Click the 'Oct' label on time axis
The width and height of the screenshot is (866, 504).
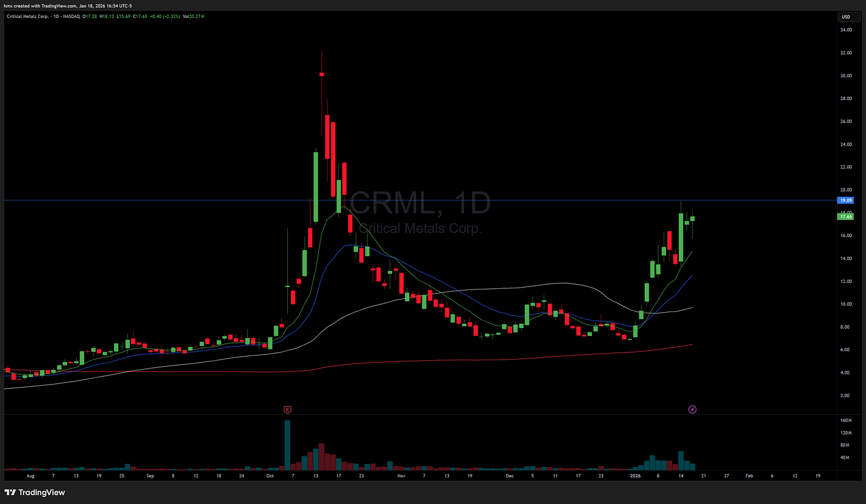[x=270, y=475]
